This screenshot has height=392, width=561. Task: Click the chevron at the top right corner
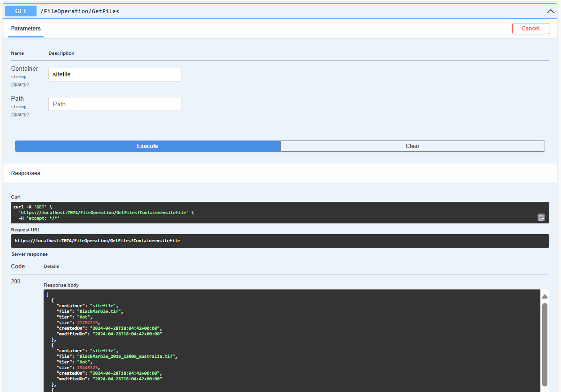[551, 11]
